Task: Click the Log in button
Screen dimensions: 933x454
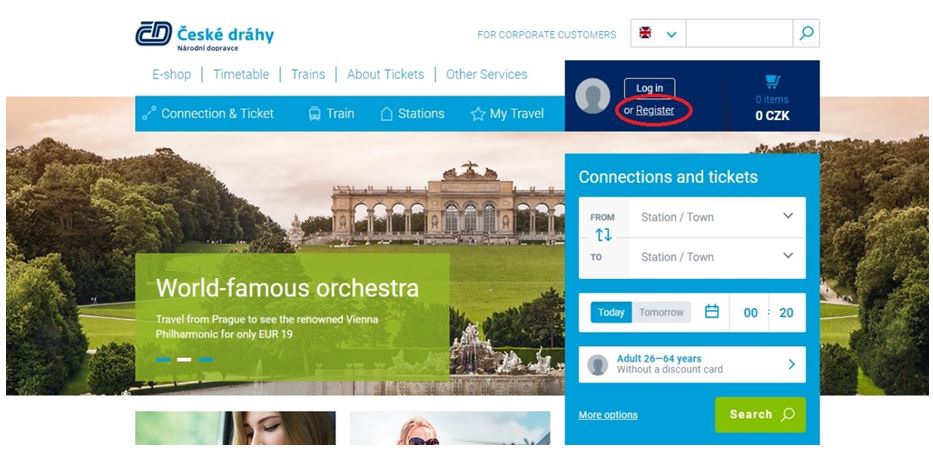Action: [649, 88]
